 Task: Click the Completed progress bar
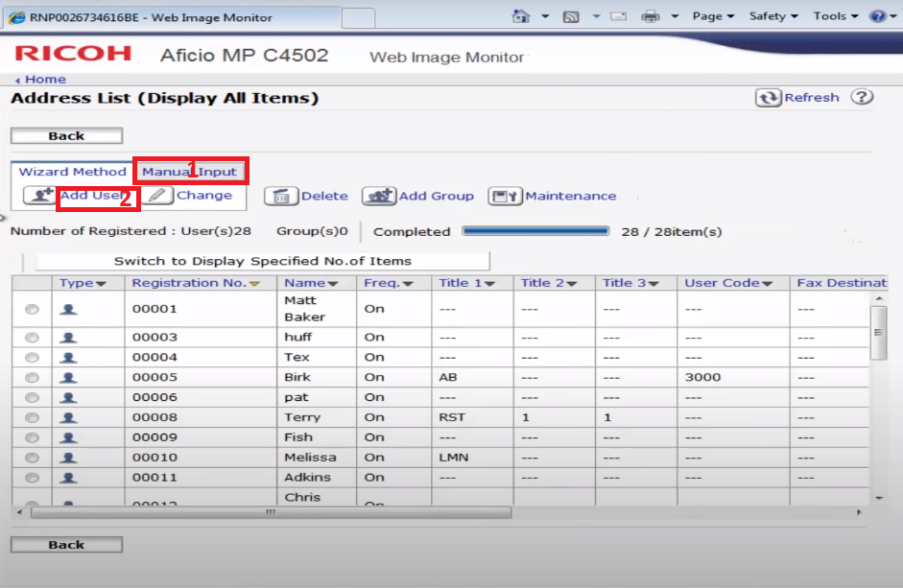coord(535,231)
